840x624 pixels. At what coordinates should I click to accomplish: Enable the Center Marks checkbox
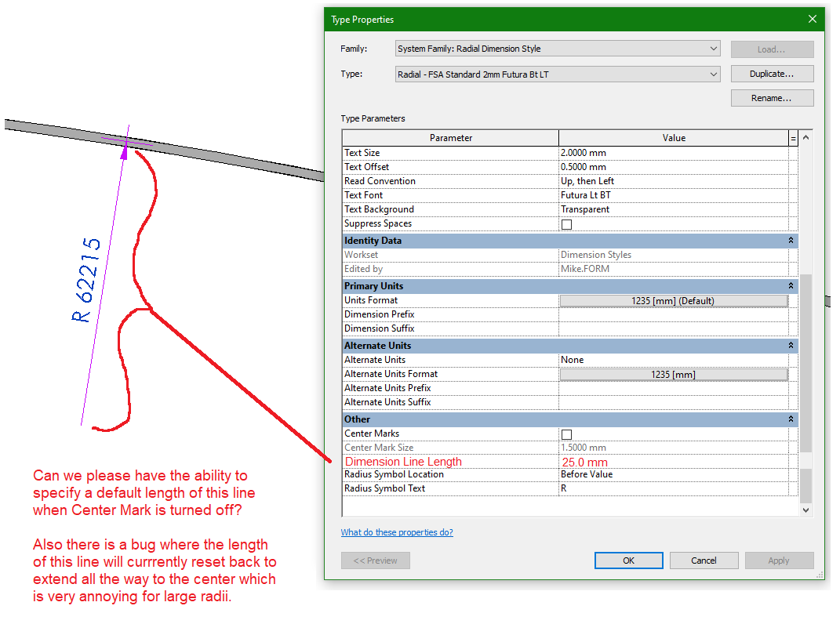point(565,434)
